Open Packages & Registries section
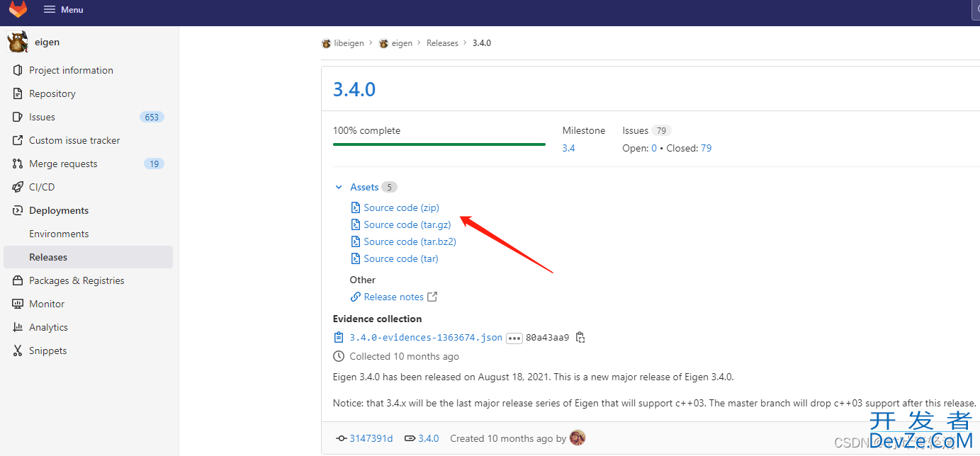This screenshot has height=456, width=980. click(77, 280)
